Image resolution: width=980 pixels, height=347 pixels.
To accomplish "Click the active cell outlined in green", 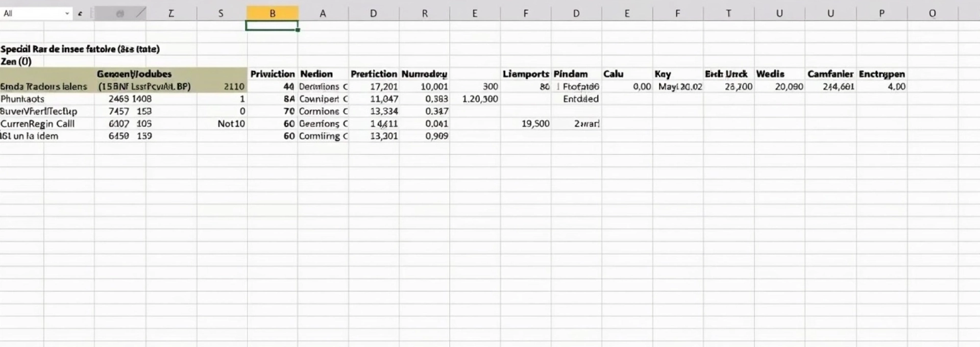I will point(272,26).
